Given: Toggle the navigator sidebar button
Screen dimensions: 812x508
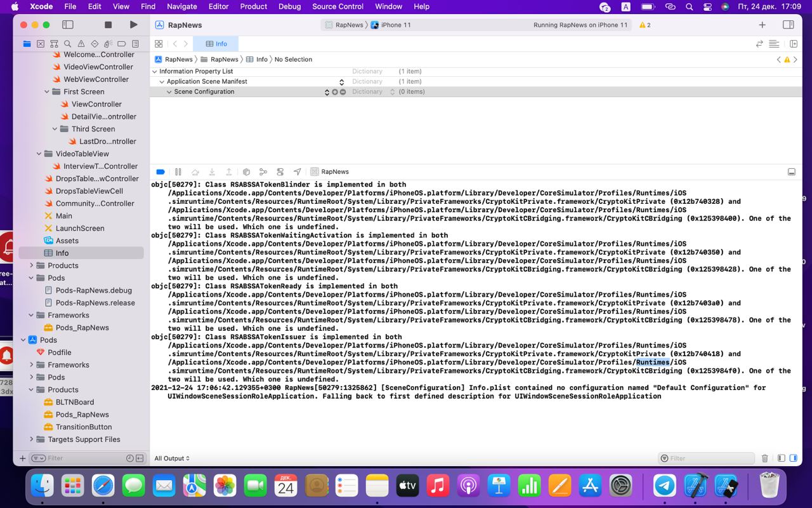Looking at the screenshot, I should click(x=68, y=25).
